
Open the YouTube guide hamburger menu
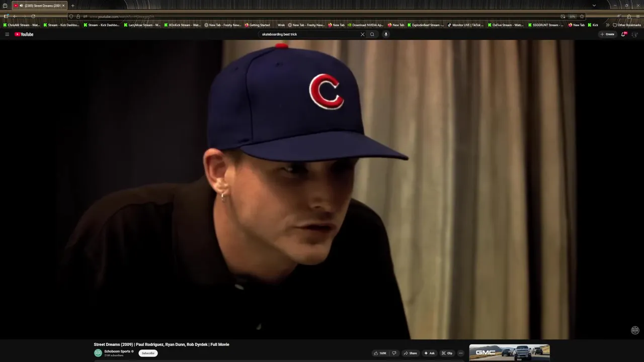tap(7, 34)
